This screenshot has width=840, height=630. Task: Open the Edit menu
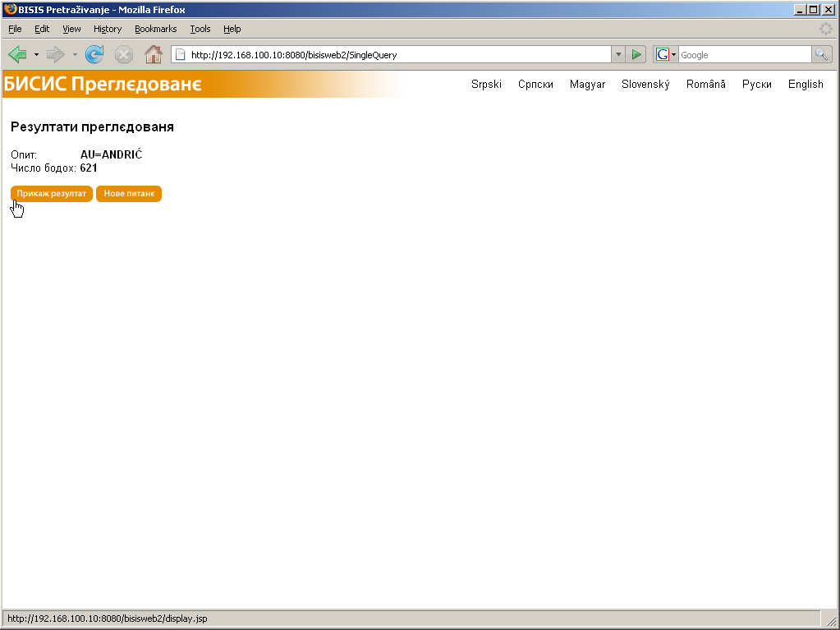tap(42, 29)
